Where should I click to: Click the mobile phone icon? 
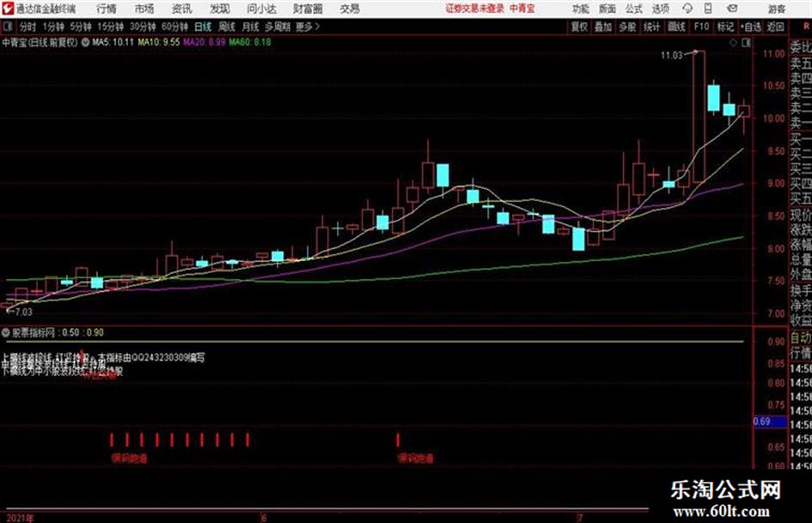coord(708,9)
